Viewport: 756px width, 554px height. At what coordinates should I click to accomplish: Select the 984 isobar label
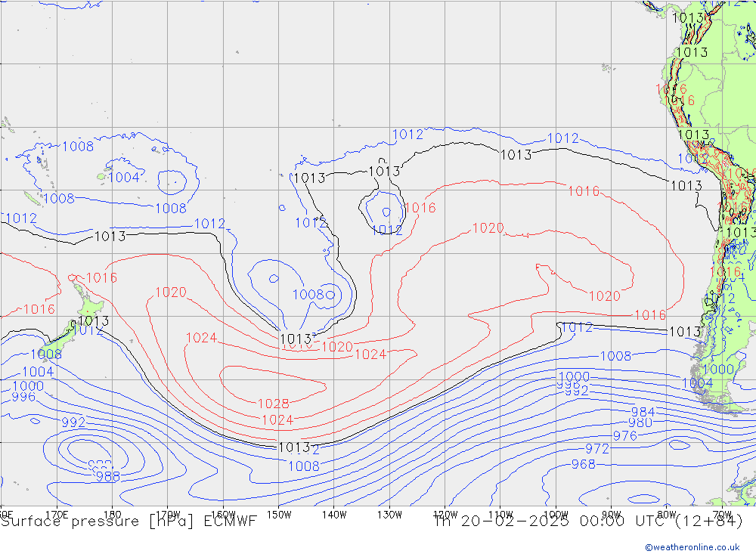pos(643,412)
